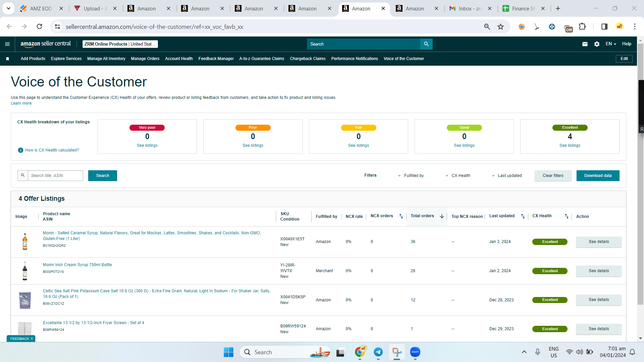The height and width of the screenshot is (362, 644).
Task: Open the Learn more link
Action: click(21, 103)
